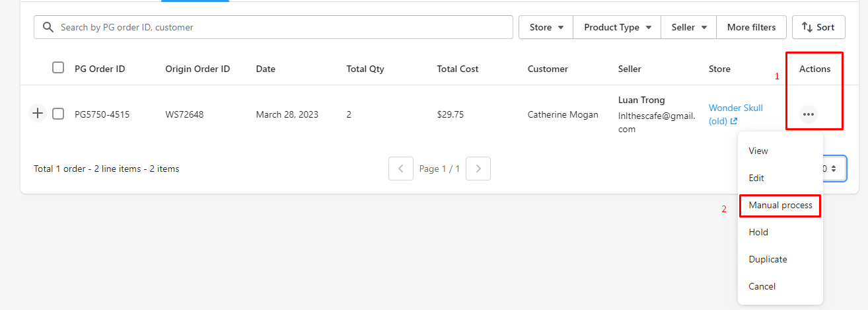The height and width of the screenshot is (310, 868).
Task: Open the three-dot actions menu
Action: [808, 114]
